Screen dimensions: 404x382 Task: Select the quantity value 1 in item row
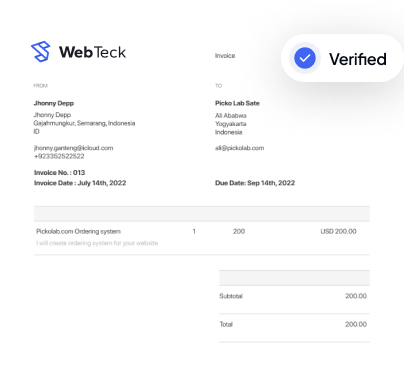coord(194,231)
